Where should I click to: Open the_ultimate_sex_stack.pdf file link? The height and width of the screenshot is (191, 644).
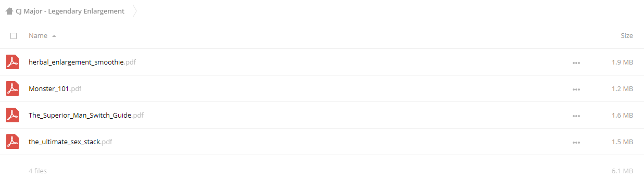[70, 142]
